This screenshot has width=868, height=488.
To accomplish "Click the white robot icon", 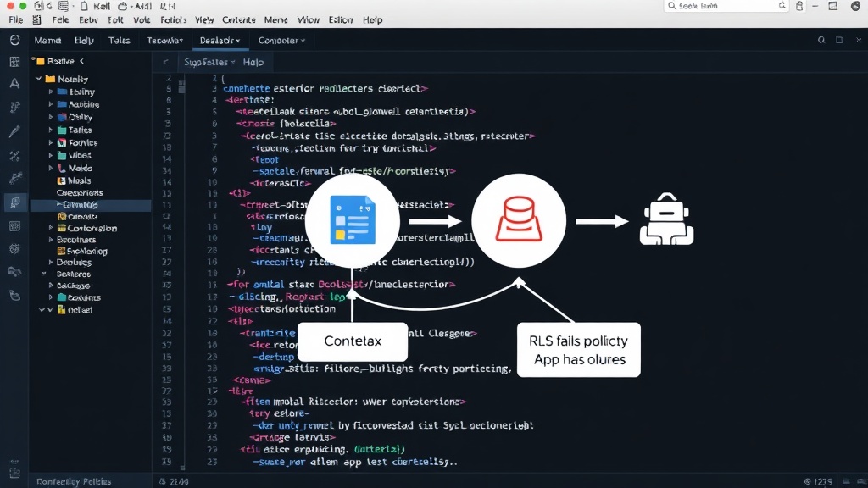I will (x=666, y=219).
